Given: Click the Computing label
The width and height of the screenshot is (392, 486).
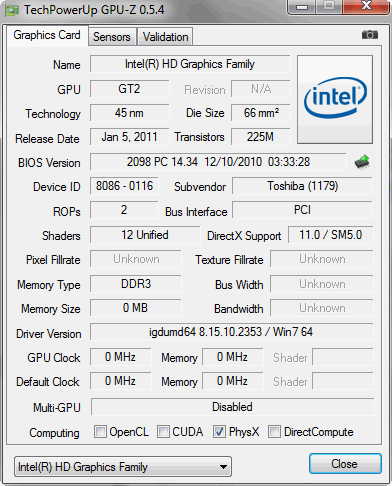Looking at the screenshot, I should (54, 433).
